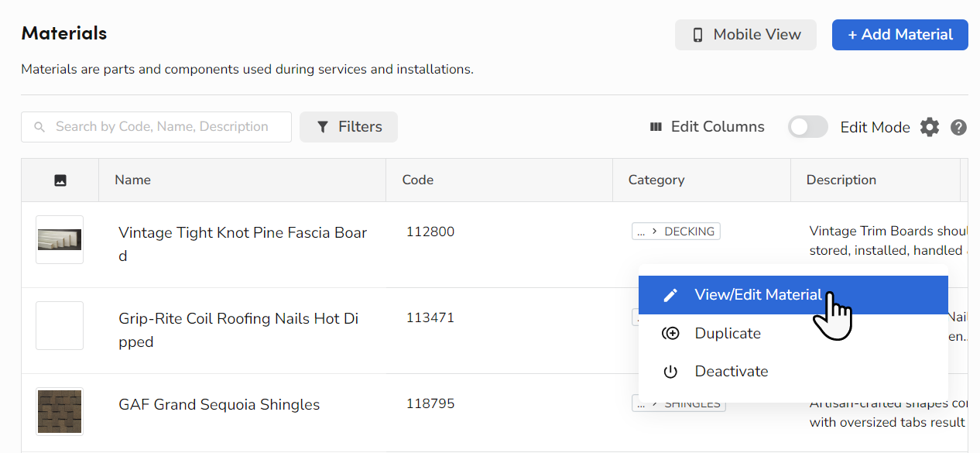The width and height of the screenshot is (980, 453).
Task: Click the image column header icon
Action: tap(60, 180)
